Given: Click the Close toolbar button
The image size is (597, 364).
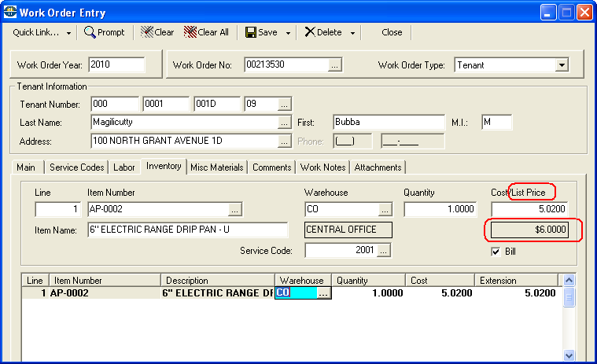Looking at the screenshot, I should (x=392, y=32).
